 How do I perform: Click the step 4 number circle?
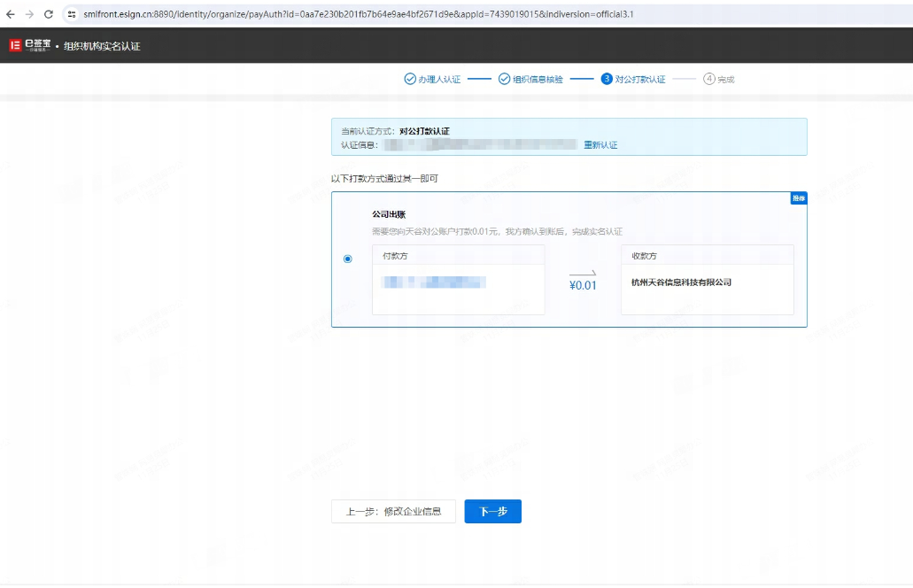pyautogui.click(x=708, y=79)
